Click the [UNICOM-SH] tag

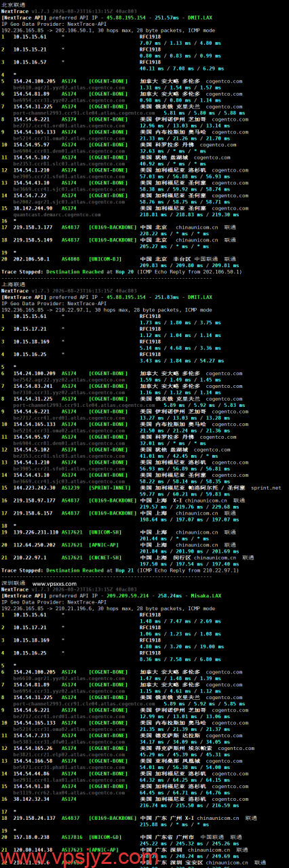click(105, 532)
